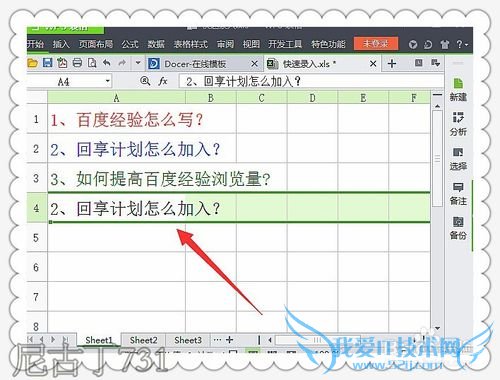Click the 未登录 login button
500x380 pixels.
[x=376, y=44]
